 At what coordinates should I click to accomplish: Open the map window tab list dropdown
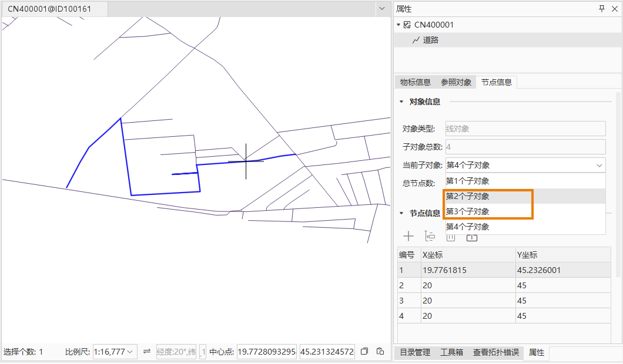(x=380, y=9)
